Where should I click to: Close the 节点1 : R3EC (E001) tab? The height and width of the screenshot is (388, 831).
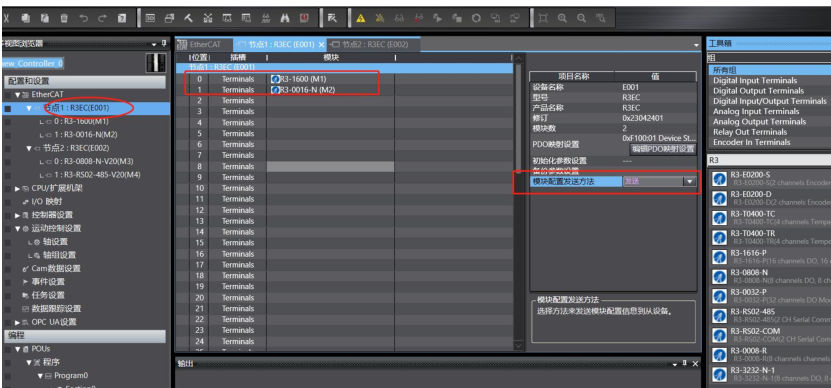pyautogui.click(x=321, y=45)
